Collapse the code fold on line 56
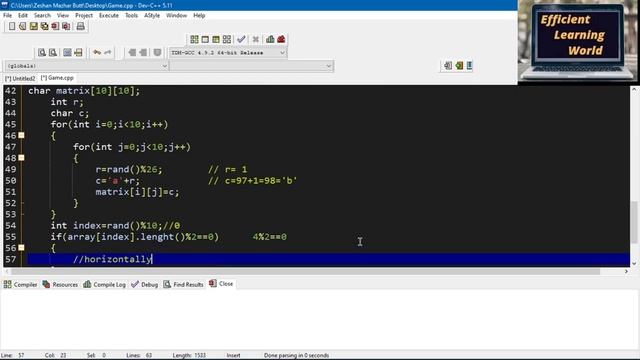Viewport: 640px width, 360px height. (21, 248)
